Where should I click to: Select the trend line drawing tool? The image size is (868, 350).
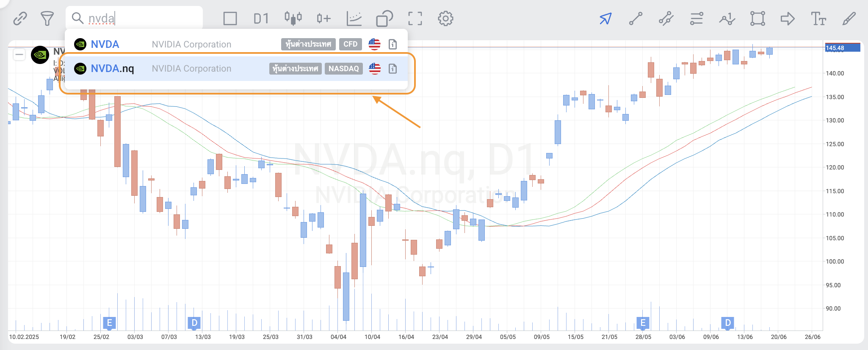[636, 19]
